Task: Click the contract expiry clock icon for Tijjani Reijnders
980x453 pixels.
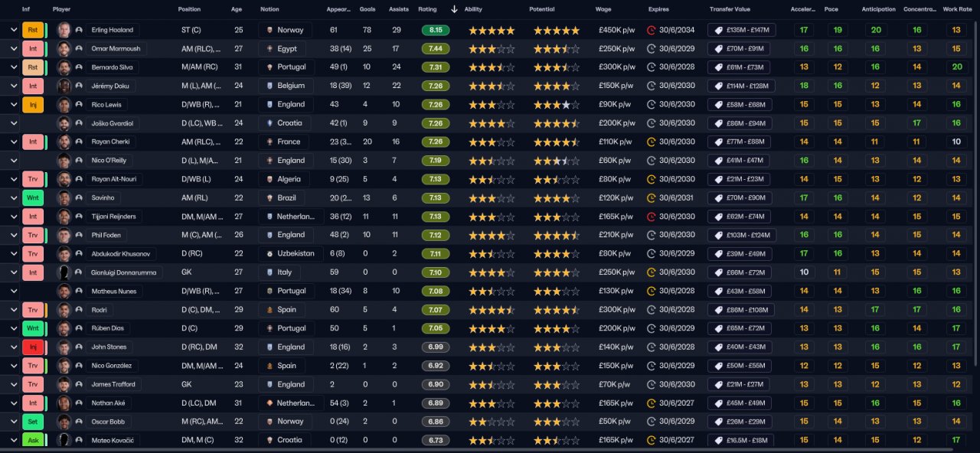Action: coord(652,217)
